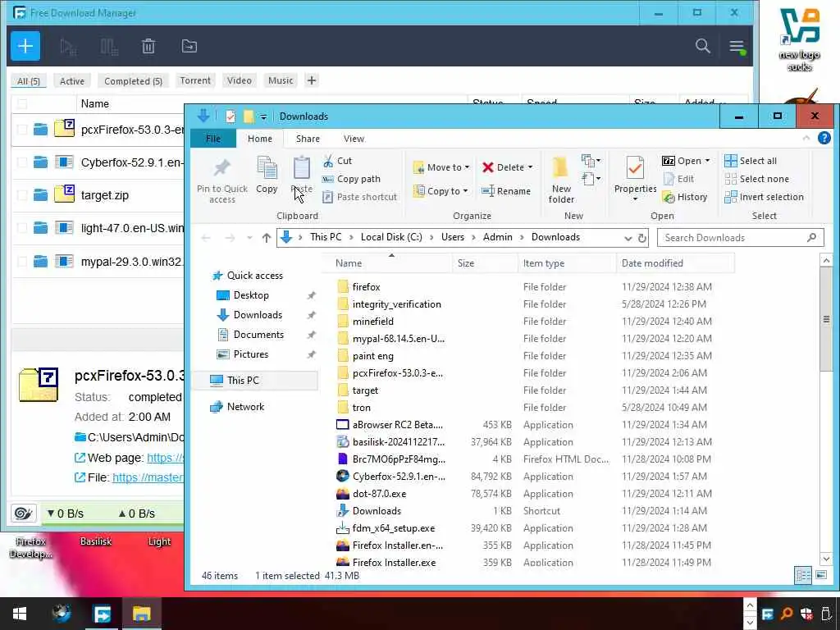
Task: Select the Completed (5) filter in FDM
Action: (133, 81)
